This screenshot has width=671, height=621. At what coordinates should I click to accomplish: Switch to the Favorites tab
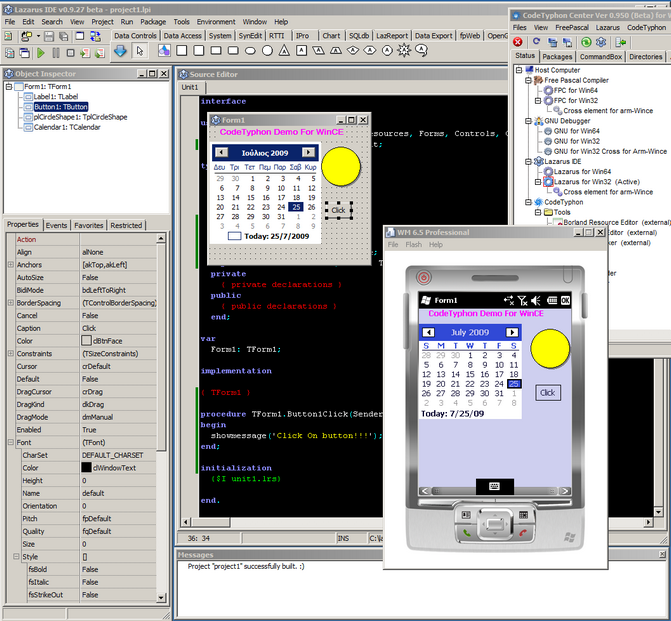pyautogui.click(x=89, y=225)
